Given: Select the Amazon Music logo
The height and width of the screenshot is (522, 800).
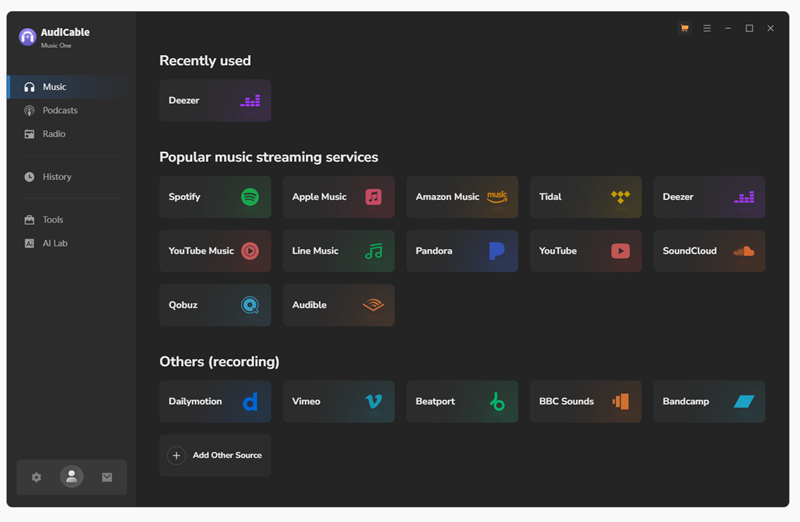Looking at the screenshot, I should (497, 197).
